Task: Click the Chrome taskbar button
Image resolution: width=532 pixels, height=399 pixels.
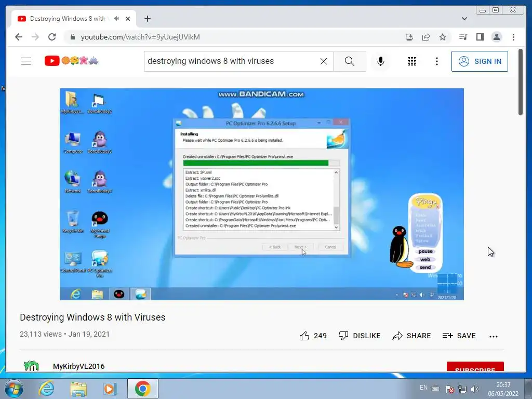Action: [x=143, y=389]
